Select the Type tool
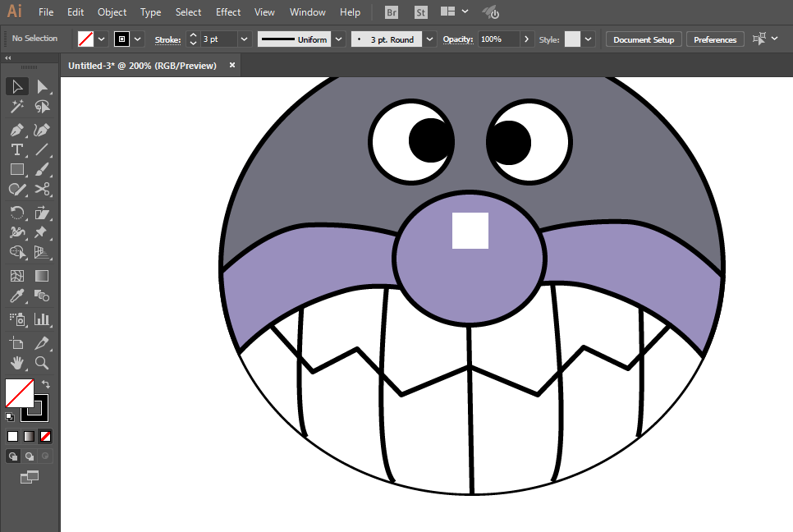The height and width of the screenshot is (532, 793). pos(16,150)
